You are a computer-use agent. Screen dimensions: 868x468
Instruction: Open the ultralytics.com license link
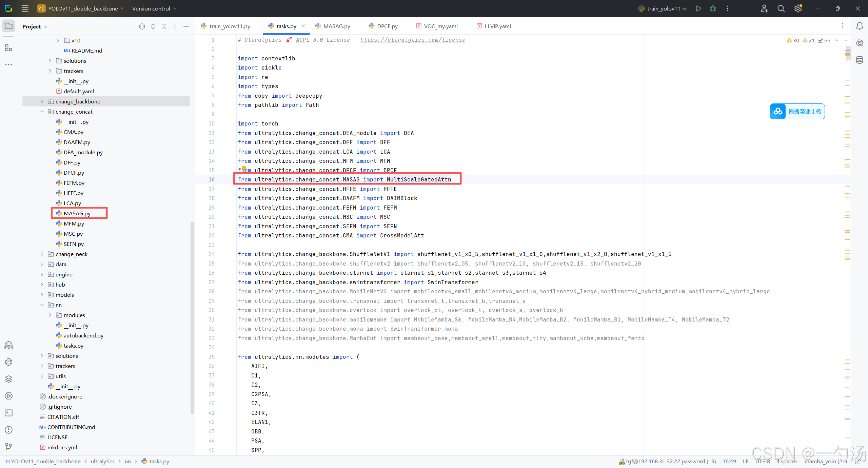click(412, 40)
